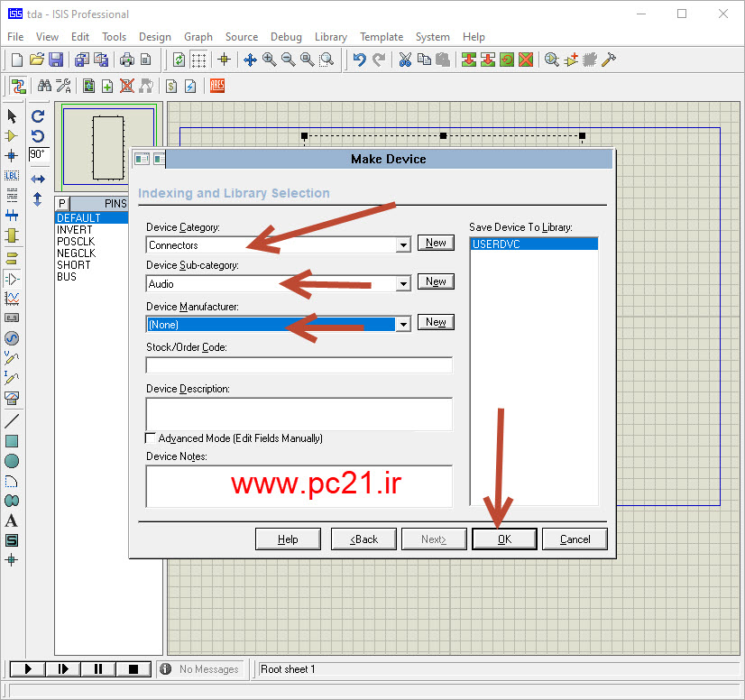Click the Undo arrow icon
Viewport: 745px width, 700px height.
(x=359, y=60)
